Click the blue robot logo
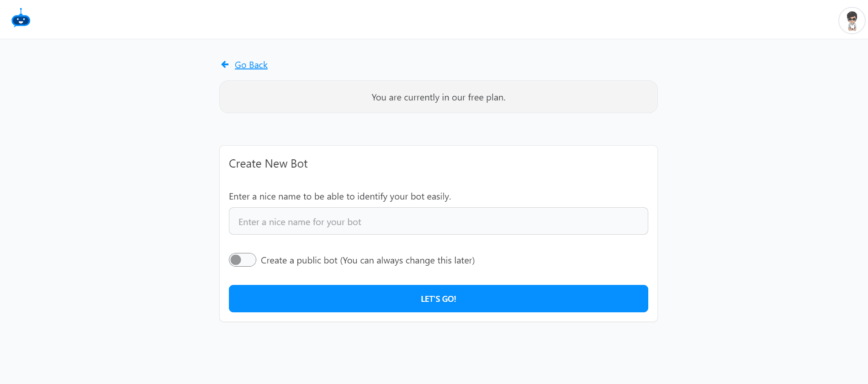The image size is (868, 384). coord(21,19)
